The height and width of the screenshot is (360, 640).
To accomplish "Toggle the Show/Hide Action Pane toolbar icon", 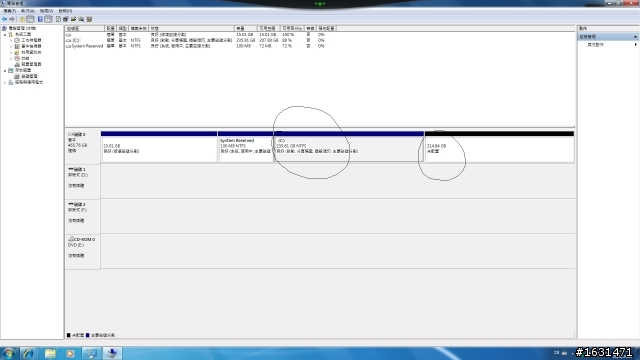I will pyautogui.click(x=48, y=19).
